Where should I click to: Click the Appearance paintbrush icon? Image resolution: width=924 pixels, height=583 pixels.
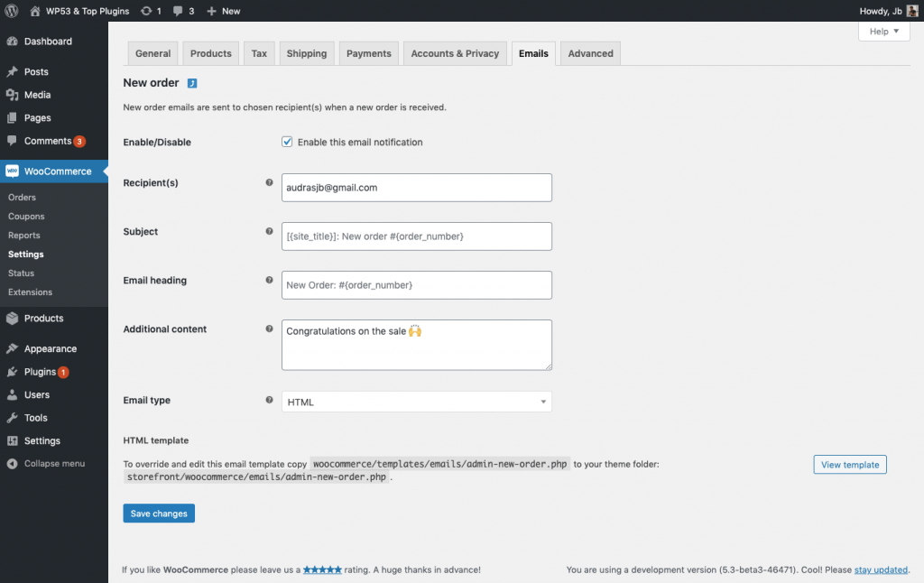12,348
